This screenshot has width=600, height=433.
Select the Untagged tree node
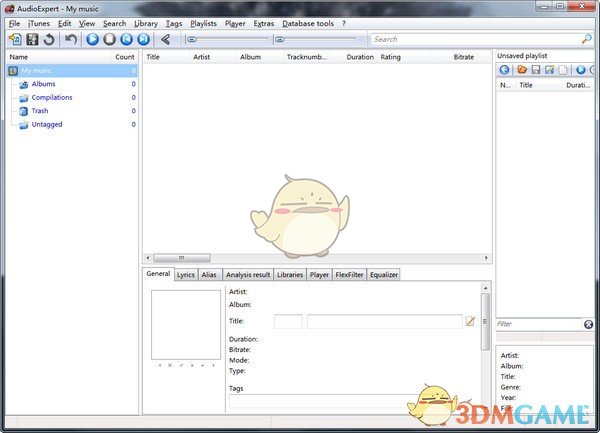pyautogui.click(x=47, y=124)
